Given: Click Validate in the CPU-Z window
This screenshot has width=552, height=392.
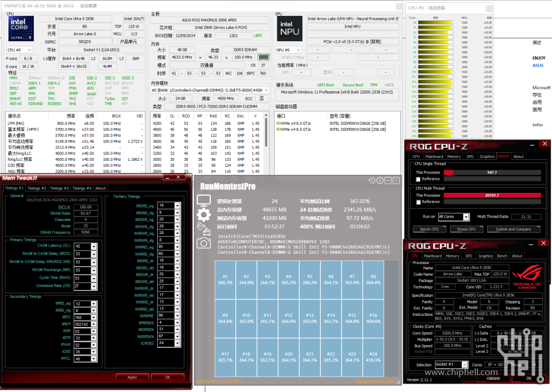Looking at the screenshot, I should (x=493, y=378).
